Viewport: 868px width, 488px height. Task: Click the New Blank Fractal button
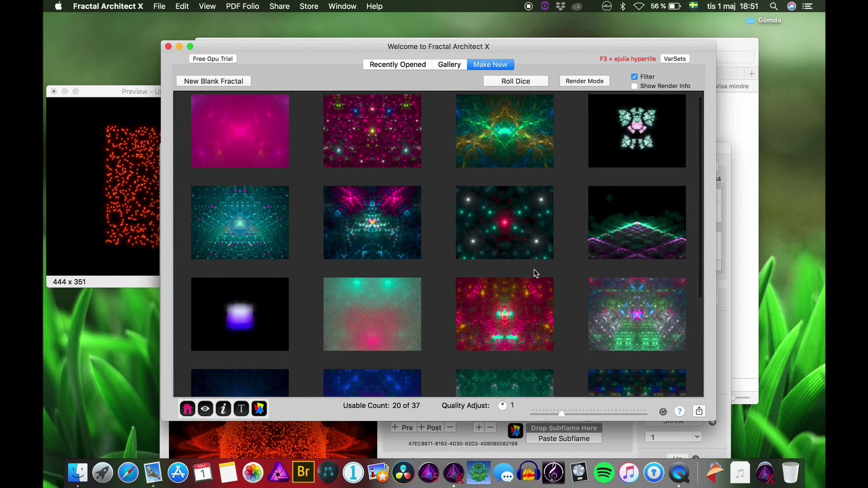point(214,81)
